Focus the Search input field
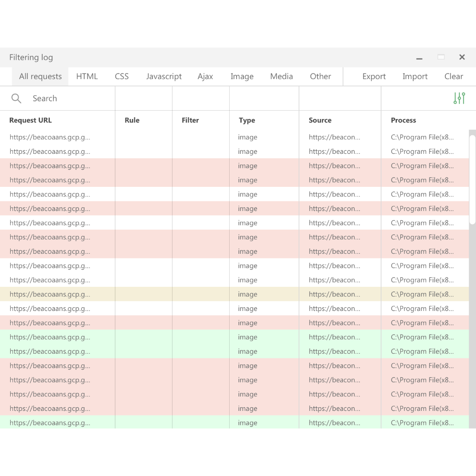This screenshot has height=476, width=476. pyautogui.click(x=70, y=99)
